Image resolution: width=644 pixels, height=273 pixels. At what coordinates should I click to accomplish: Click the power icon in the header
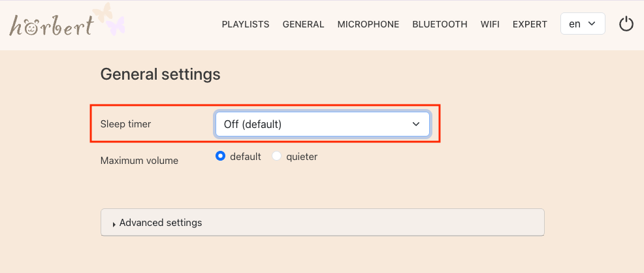point(626,24)
